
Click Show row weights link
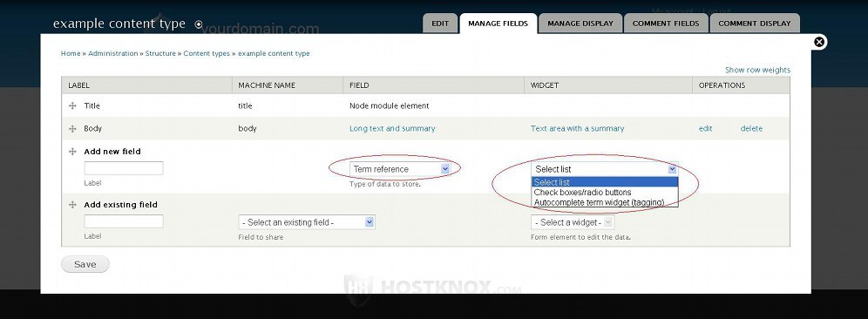point(758,70)
